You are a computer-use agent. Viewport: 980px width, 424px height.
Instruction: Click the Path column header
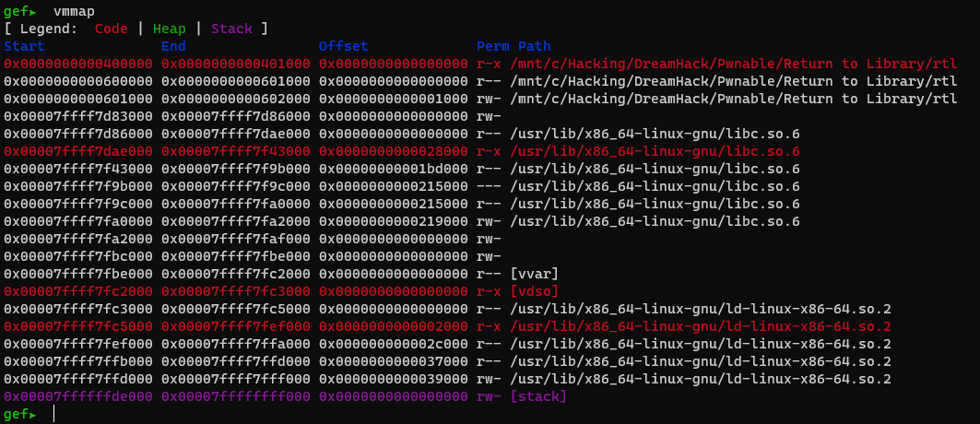pyautogui.click(x=535, y=46)
